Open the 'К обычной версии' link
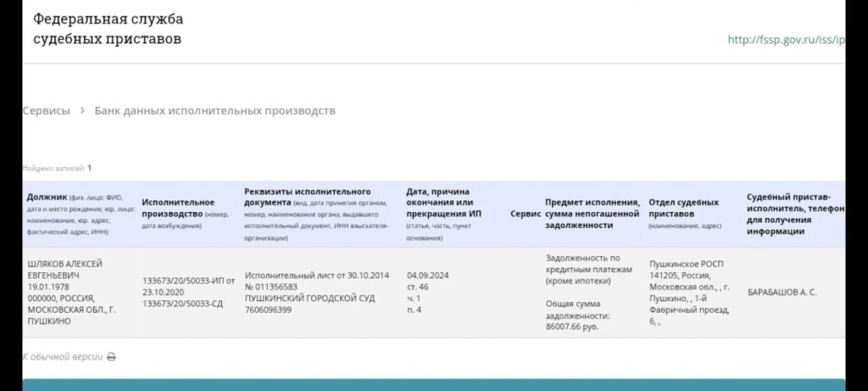Screen dimensions: 868x391 62,357
